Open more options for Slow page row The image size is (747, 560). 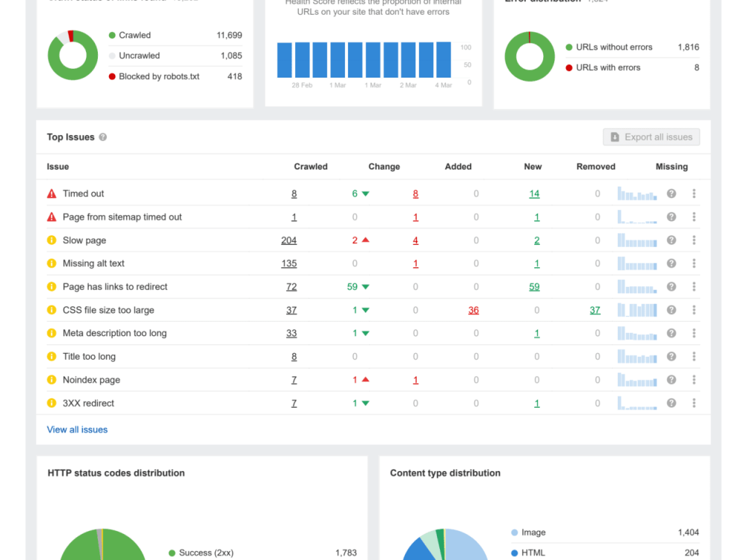tap(694, 240)
